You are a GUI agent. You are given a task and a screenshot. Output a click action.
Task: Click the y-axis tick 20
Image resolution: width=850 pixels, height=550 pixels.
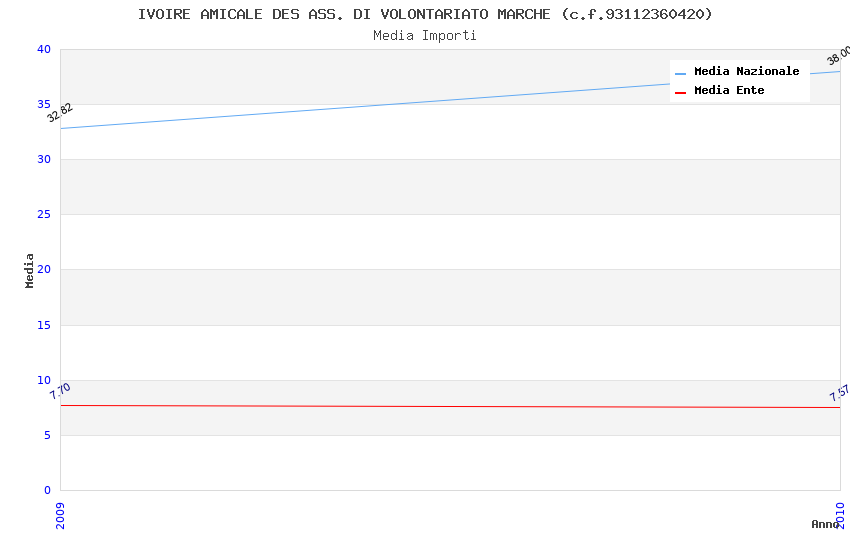[44, 269]
